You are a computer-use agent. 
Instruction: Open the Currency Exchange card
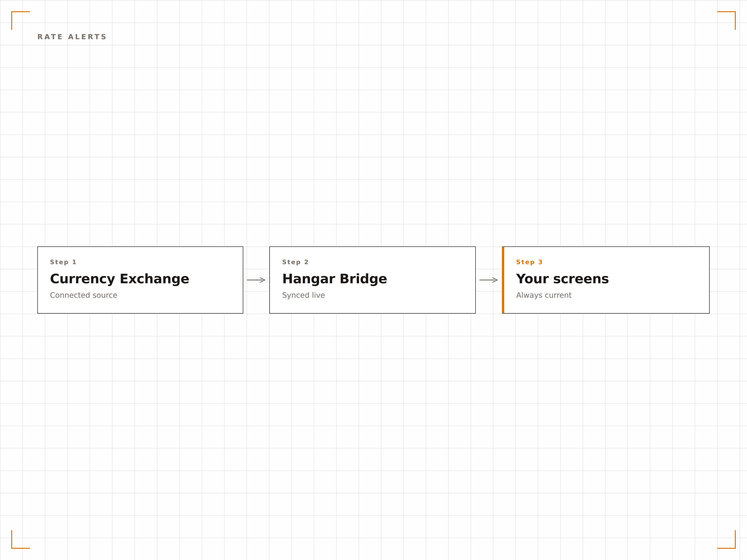click(140, 280)
